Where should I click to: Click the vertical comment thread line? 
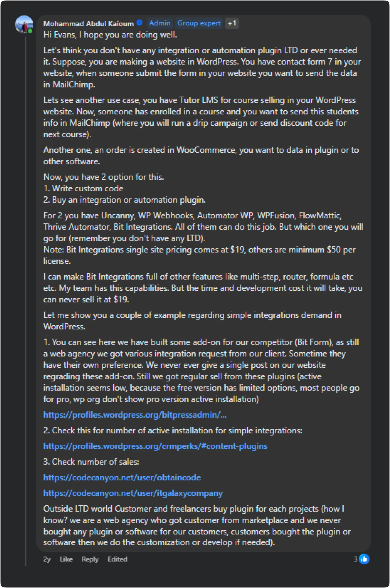pyautogui.click(x=26, y=299)
